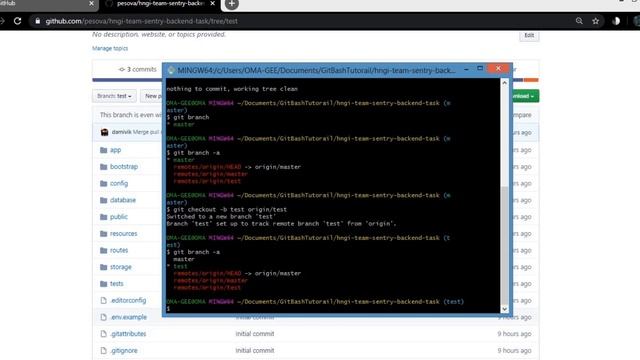Image resolution: width=640 pixels, height=360 pixels.
Task: Switch to the pesova/hngi-team-sentry-backend tab
Action: [x=160, y=4]
